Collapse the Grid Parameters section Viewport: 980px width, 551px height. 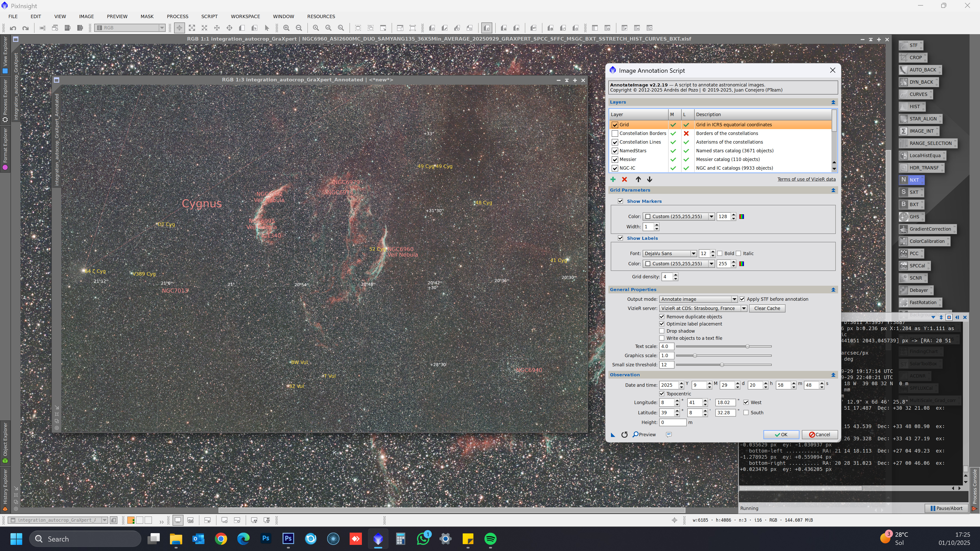pos(833,190)
